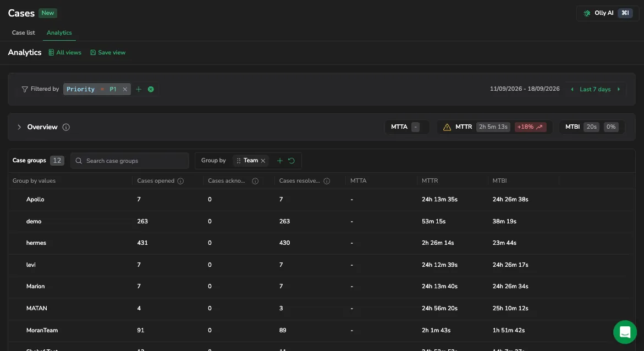
Task: Open Olly AI assistant
Action: coord(608,13)
